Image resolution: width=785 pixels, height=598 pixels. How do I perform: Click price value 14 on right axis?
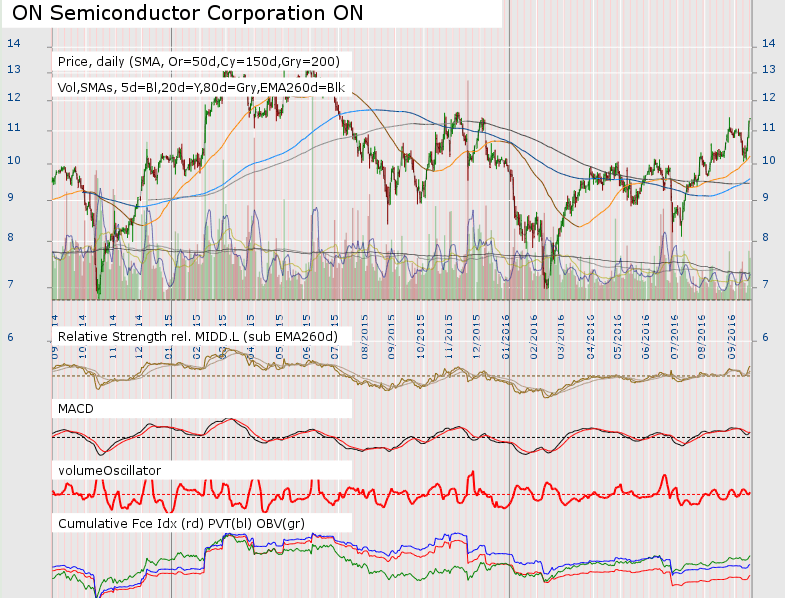pyautogui.click(x=768, y=43)
